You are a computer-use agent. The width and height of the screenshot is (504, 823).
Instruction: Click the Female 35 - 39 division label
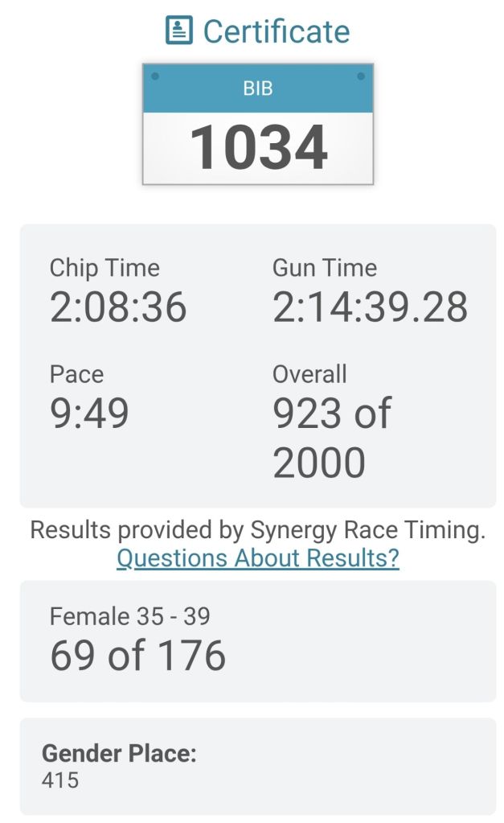coord(129,616)
